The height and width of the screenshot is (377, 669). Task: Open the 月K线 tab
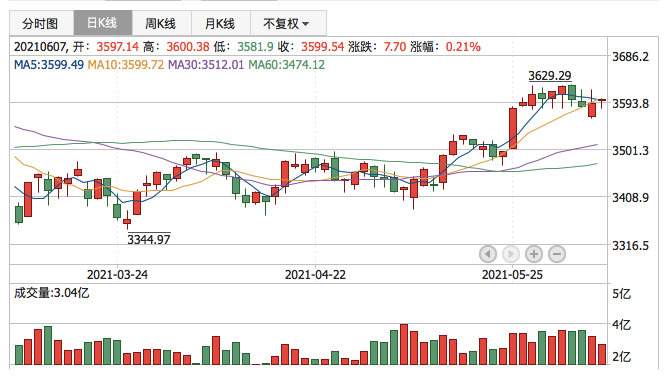[221, 23]
